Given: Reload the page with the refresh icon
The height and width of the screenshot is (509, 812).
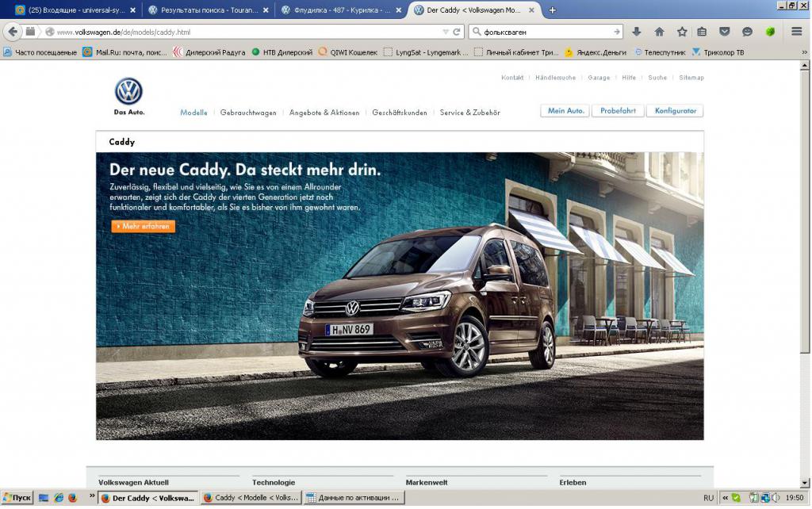Looking at the screenshot, I should 456,32.
